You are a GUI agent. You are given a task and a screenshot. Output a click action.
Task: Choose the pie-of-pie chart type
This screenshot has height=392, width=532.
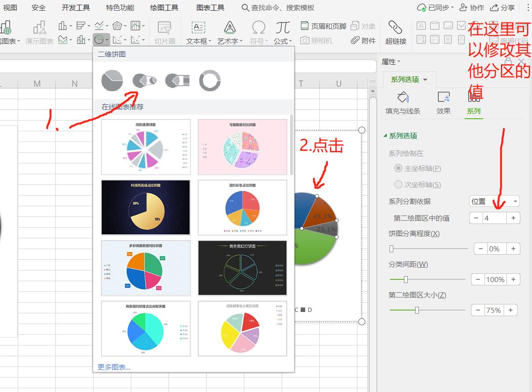145,81
